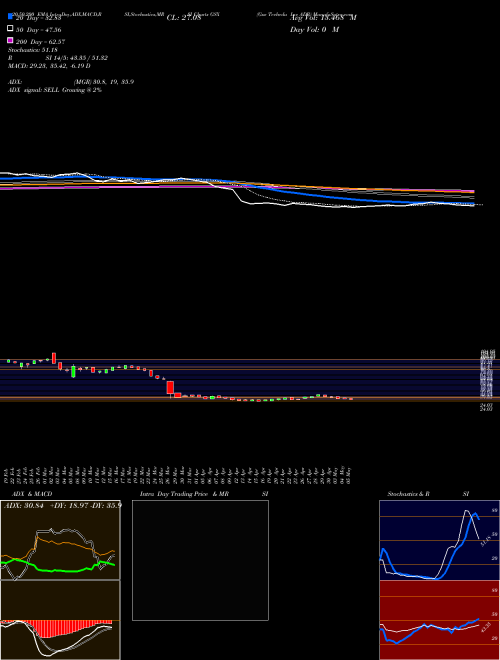Click the 'Intra Day Trading Price & MR SI' title

(x=204, y=494)
